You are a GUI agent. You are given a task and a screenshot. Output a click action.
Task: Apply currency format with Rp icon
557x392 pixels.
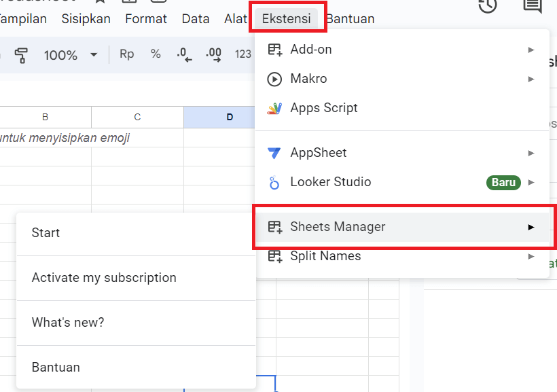[x=126, y=55]
